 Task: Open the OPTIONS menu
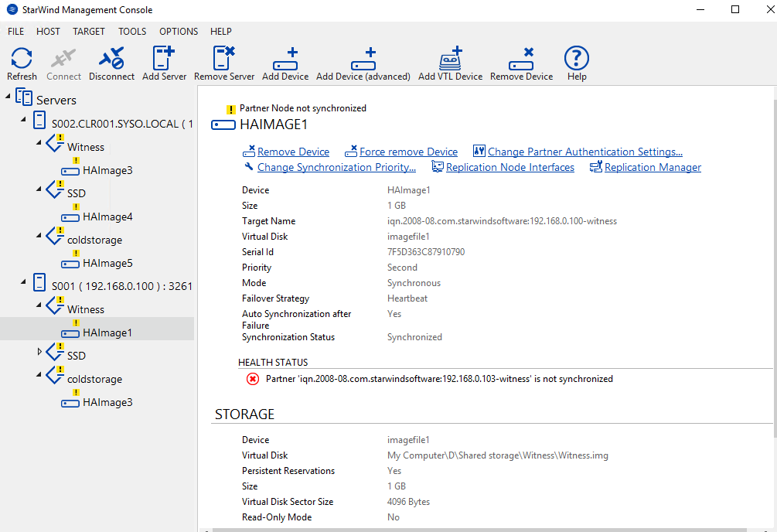tap(179, 31)
